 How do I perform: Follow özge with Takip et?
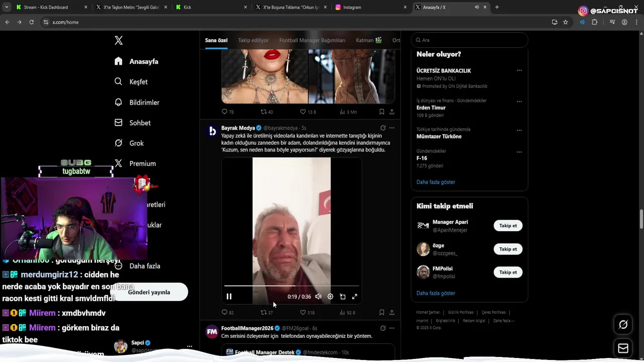point(508,249)
